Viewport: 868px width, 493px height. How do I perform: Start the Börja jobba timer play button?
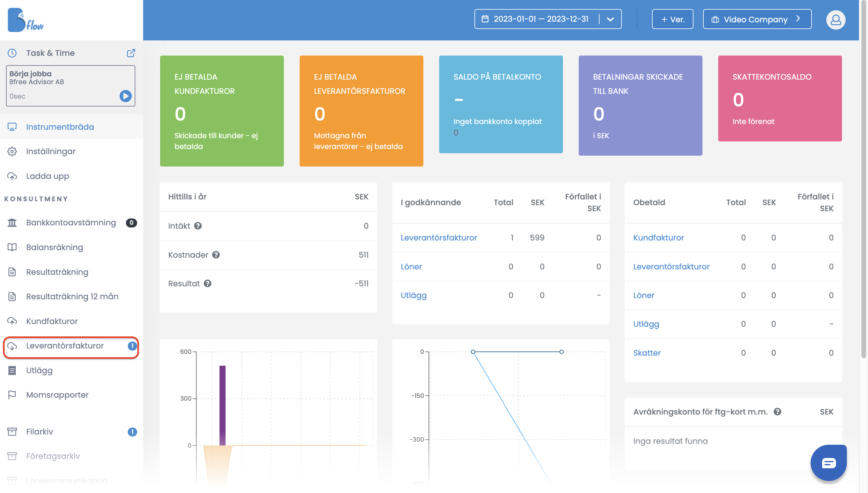point(125,96)
